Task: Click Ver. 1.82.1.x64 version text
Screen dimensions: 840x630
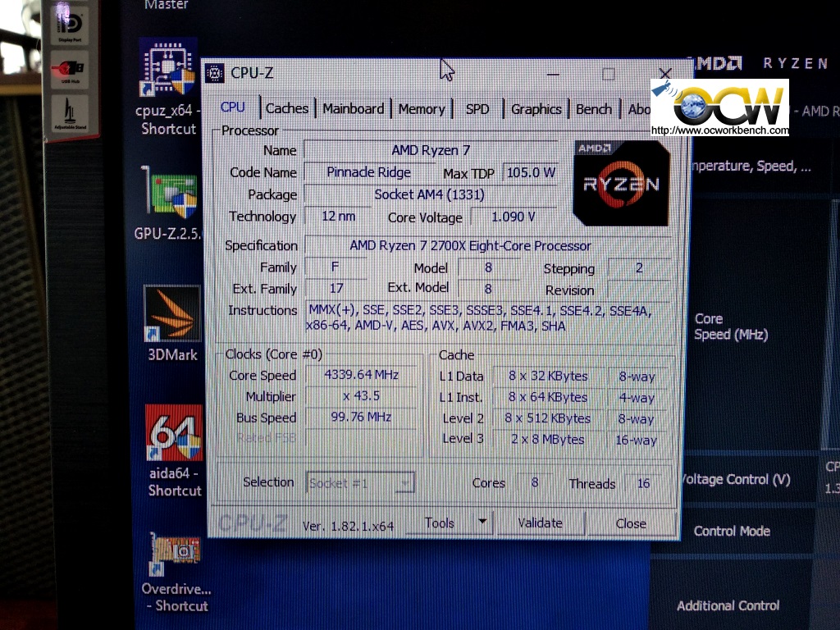Action: point(348,526)
